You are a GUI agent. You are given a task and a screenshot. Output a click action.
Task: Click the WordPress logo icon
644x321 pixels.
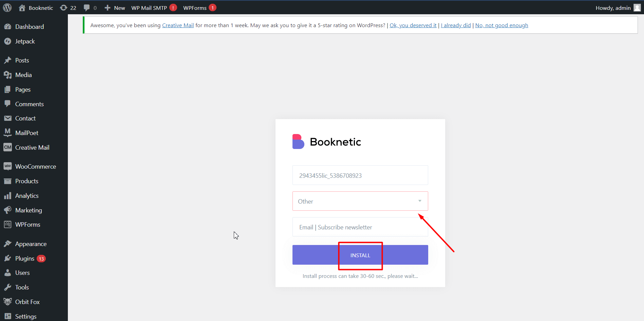[7, 7]
